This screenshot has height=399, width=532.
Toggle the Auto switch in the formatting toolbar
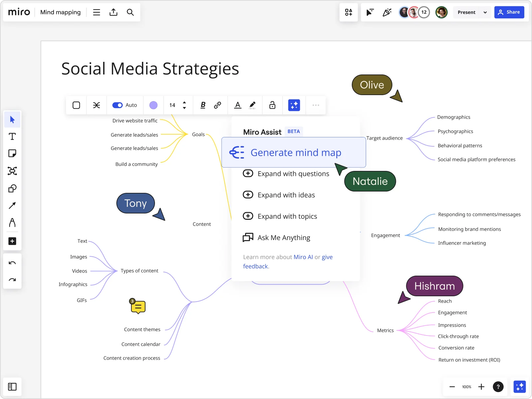point(118,105)
